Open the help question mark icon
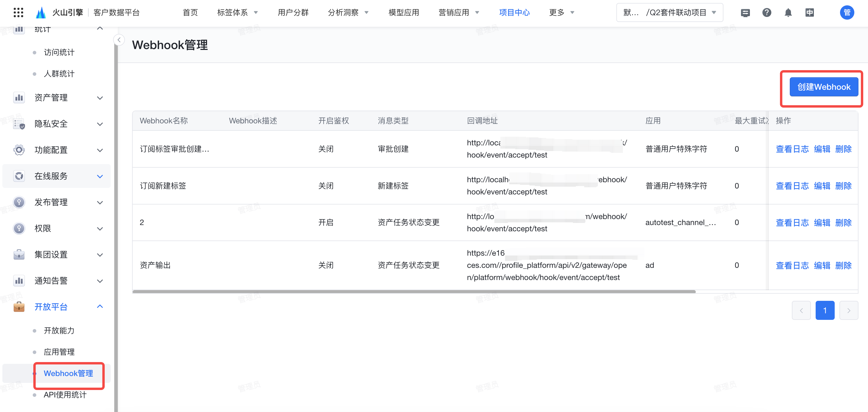The width and height of the screenshot is (868, 412). coord(767,12)
